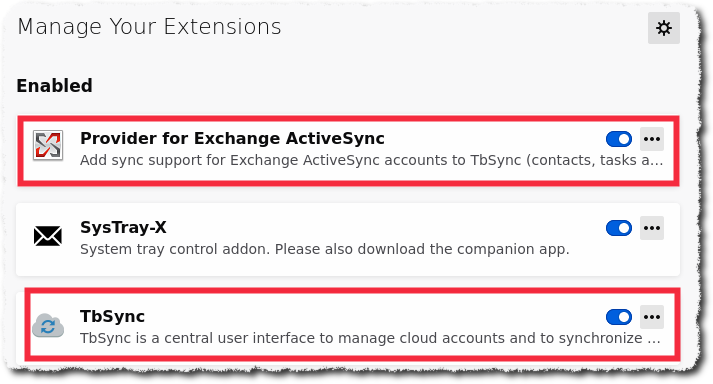The height and width of the screenshot is (384, 713).
Task: Open more options for Exchange ActiveSync
Action: coord(652,139)
